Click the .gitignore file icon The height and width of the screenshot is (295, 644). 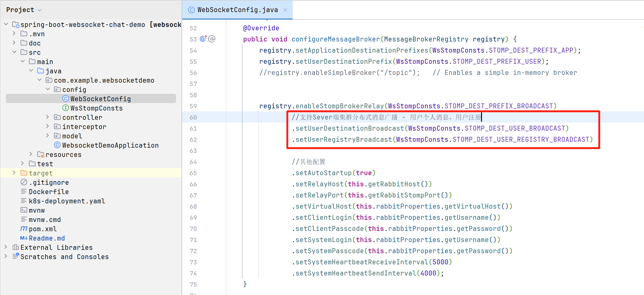coord(24,182)
